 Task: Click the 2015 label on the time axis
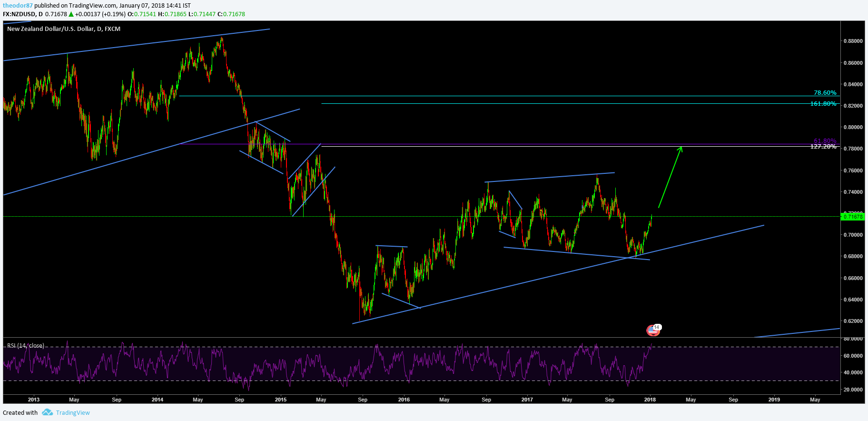tap(281, 400)
